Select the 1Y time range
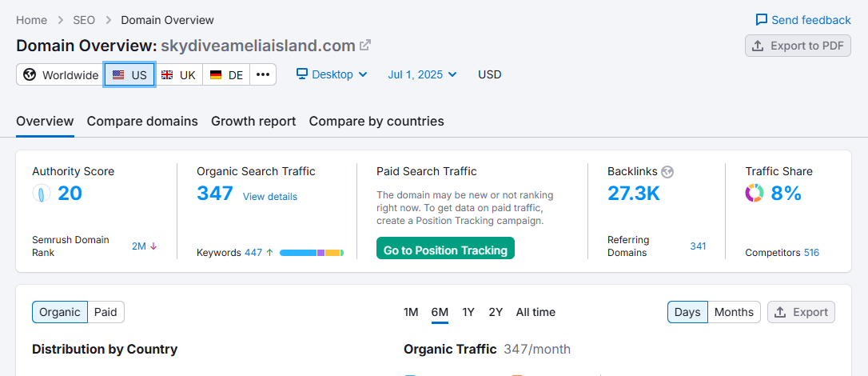868x376 pixels. coord(468,312)
